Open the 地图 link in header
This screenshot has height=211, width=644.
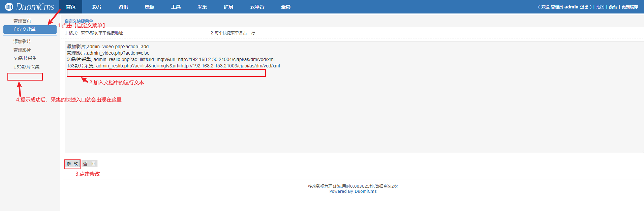point(600,7)
